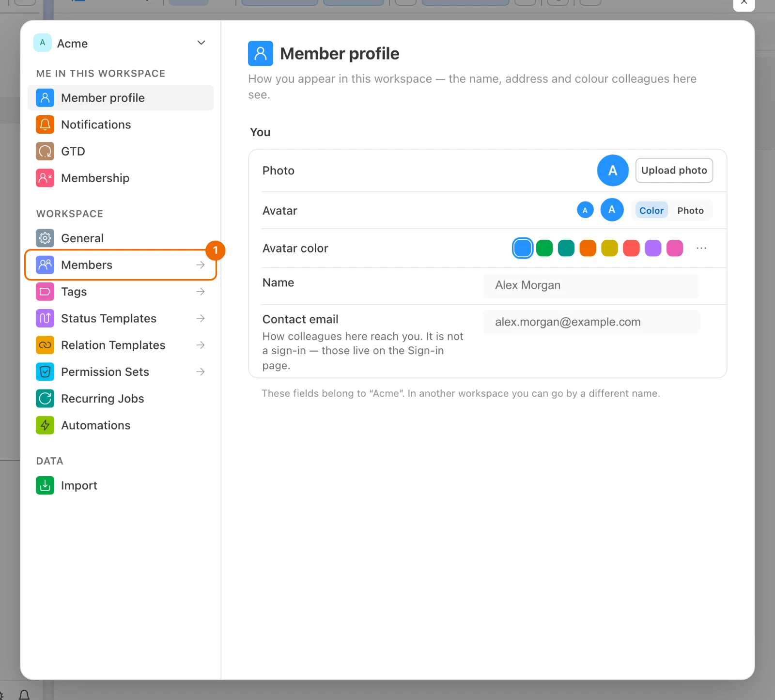Viewport: 775px width, 700px height.
Task: Open the Notifications settings page
Action: tap(121, 124)
